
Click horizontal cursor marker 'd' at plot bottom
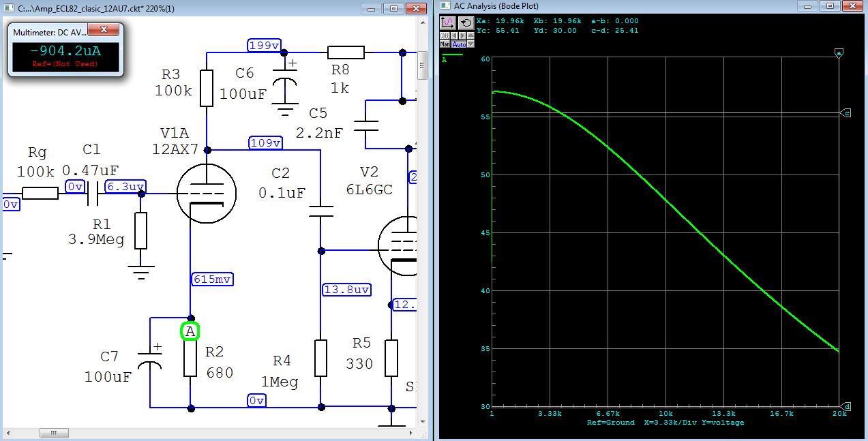point(846,406)
